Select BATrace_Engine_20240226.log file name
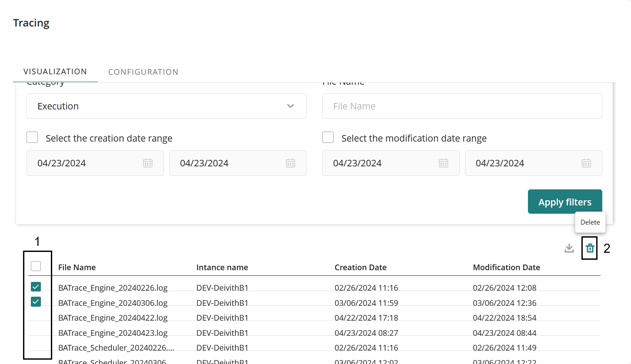 pyautogui.click(x=113, y=288)
